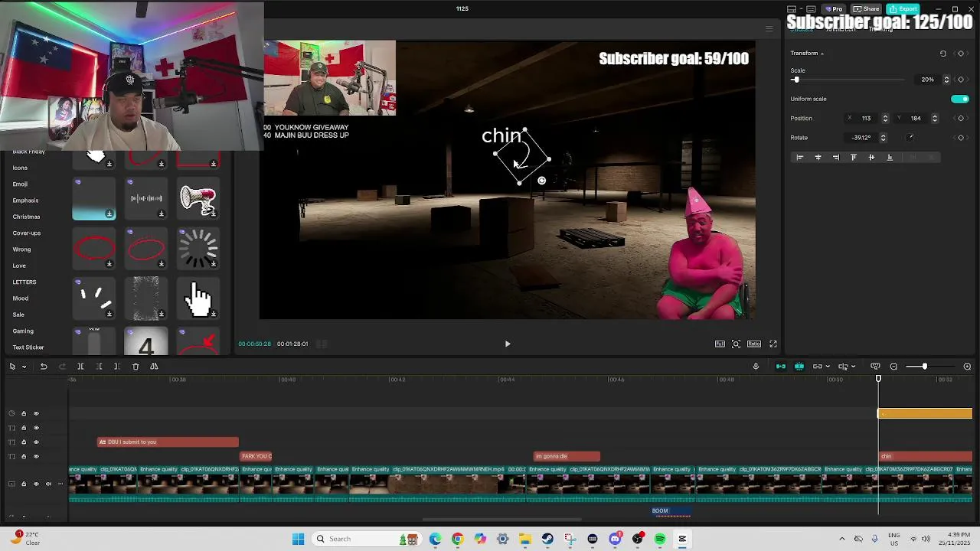Click the Rotate angle field

(x=861, y=138)
